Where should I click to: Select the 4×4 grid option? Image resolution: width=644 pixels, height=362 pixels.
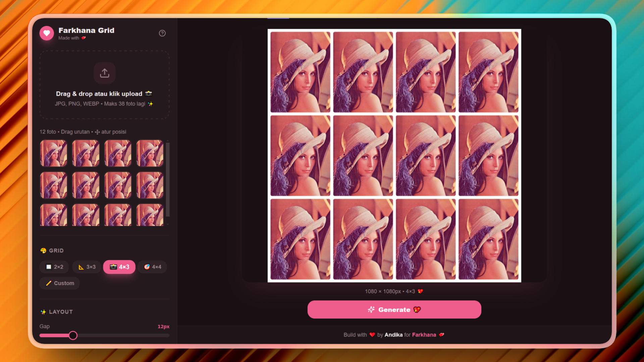(152, 267)
